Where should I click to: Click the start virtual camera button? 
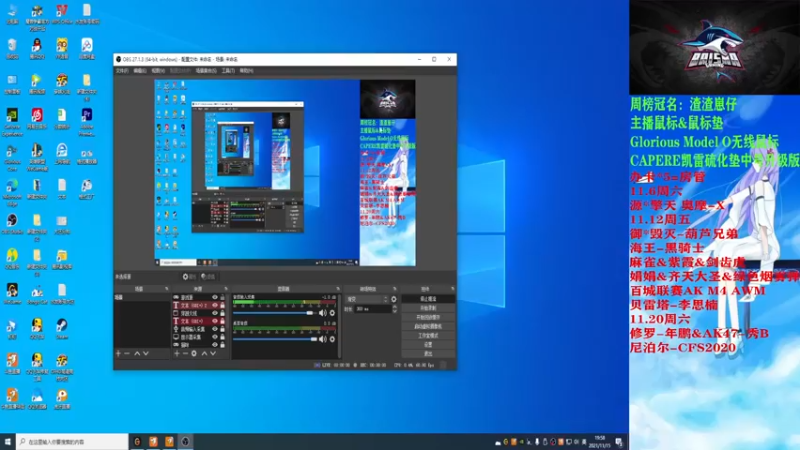click(428, 327)
